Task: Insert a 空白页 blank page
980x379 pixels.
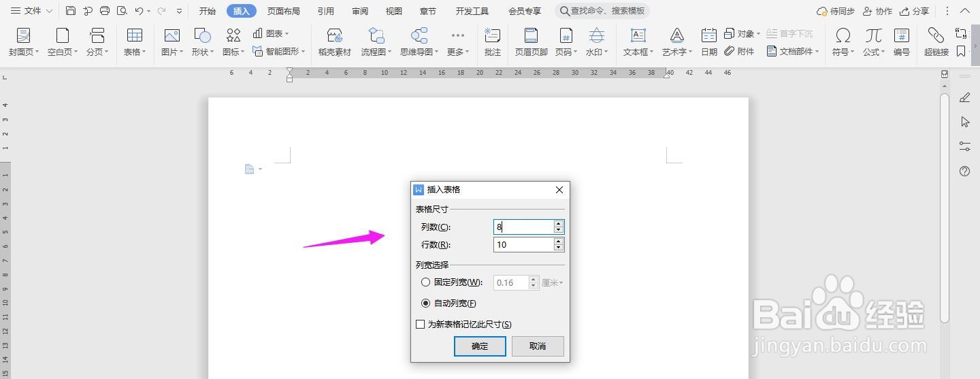Action: point(63,42)
